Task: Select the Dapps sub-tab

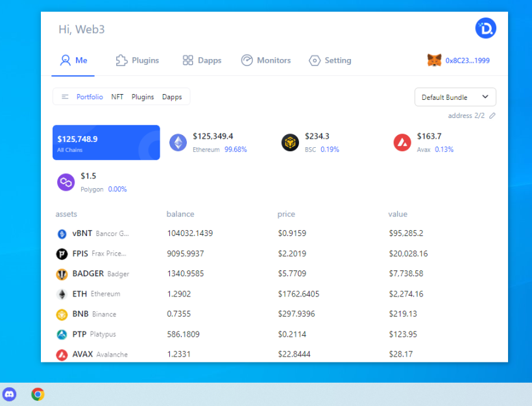Action: 172,97
